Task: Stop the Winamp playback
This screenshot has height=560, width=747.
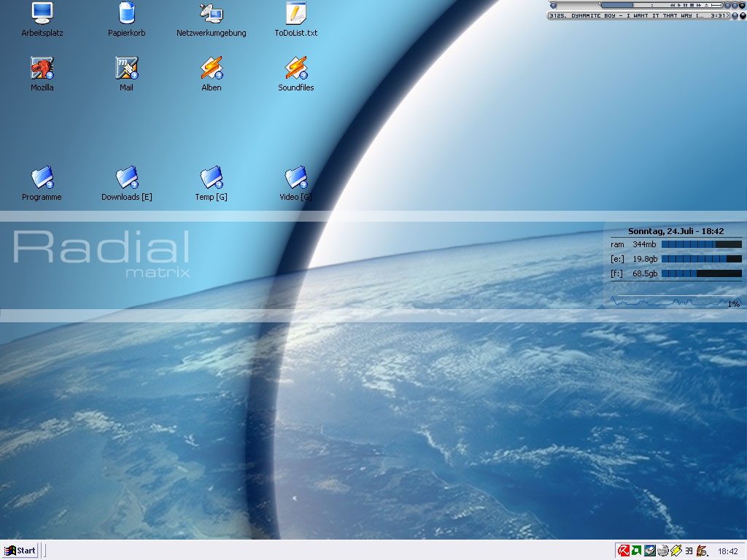Action: (x=692, y=5)
